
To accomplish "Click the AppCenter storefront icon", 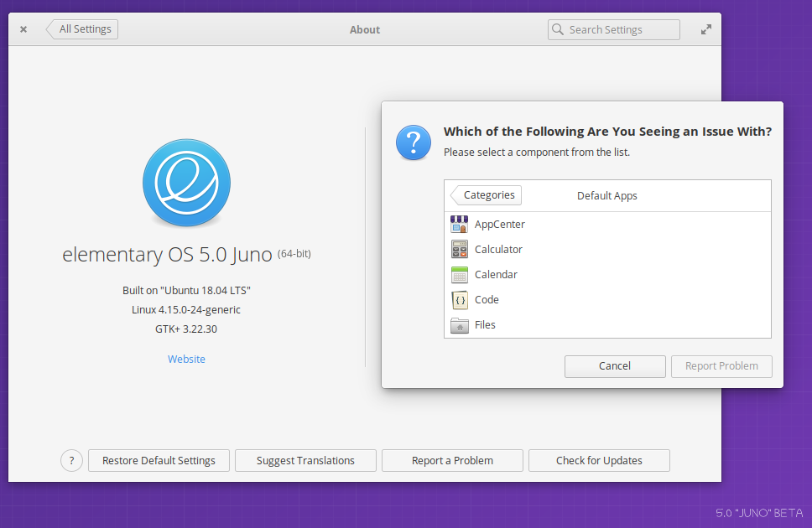I will click(x=459, y=224).
